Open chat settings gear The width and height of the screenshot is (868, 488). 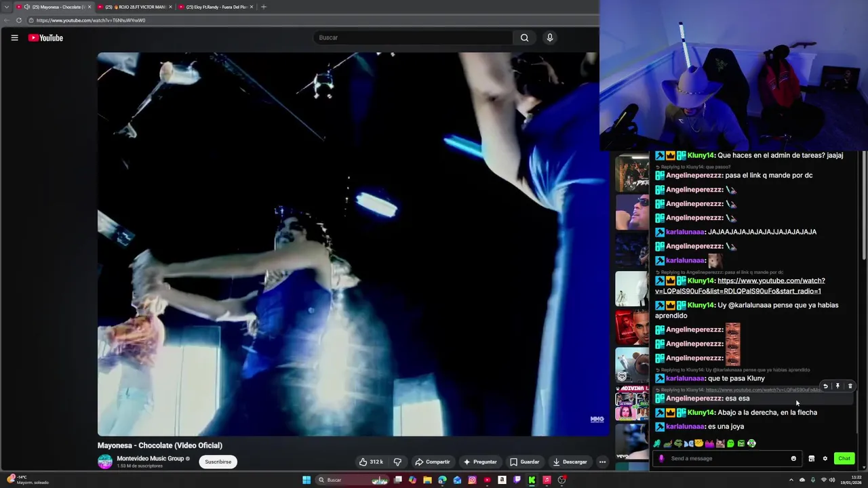(x=825, y=459)
